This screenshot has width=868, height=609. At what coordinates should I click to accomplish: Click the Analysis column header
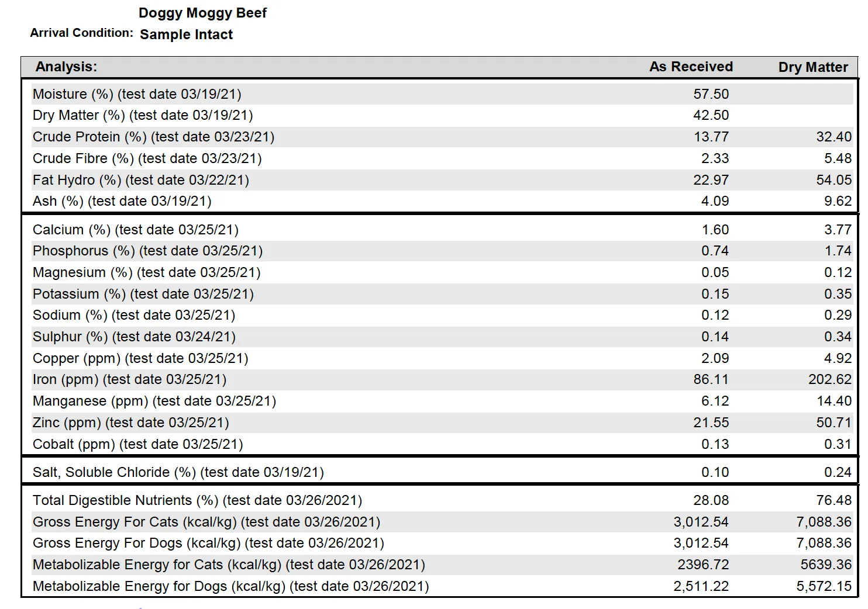tap(66, 67)
